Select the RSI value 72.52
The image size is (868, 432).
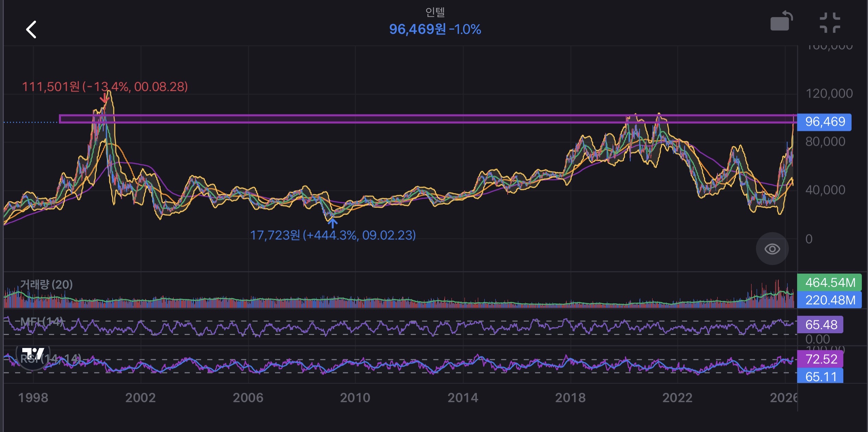820,359
